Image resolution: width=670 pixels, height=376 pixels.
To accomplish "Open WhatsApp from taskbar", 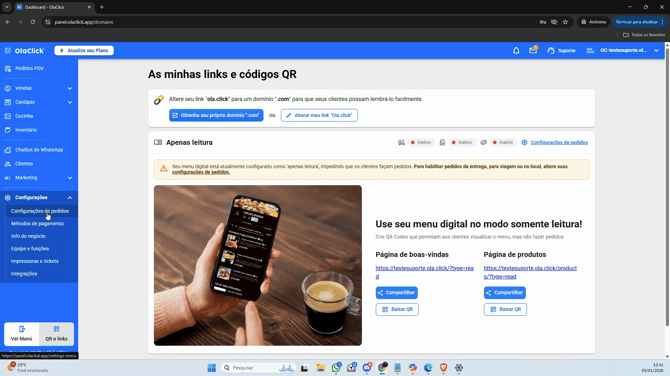I will (x=336, y=368).
